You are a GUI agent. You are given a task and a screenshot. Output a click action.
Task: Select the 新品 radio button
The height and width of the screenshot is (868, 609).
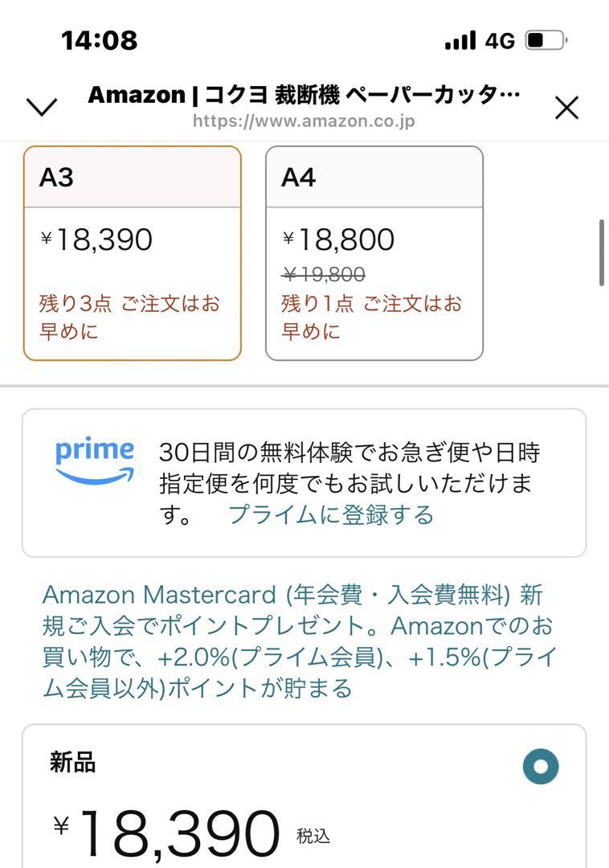click(x=541, y=766)
